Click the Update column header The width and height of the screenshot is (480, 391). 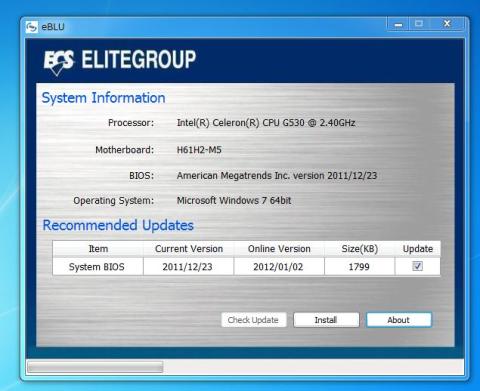(418, 249)
